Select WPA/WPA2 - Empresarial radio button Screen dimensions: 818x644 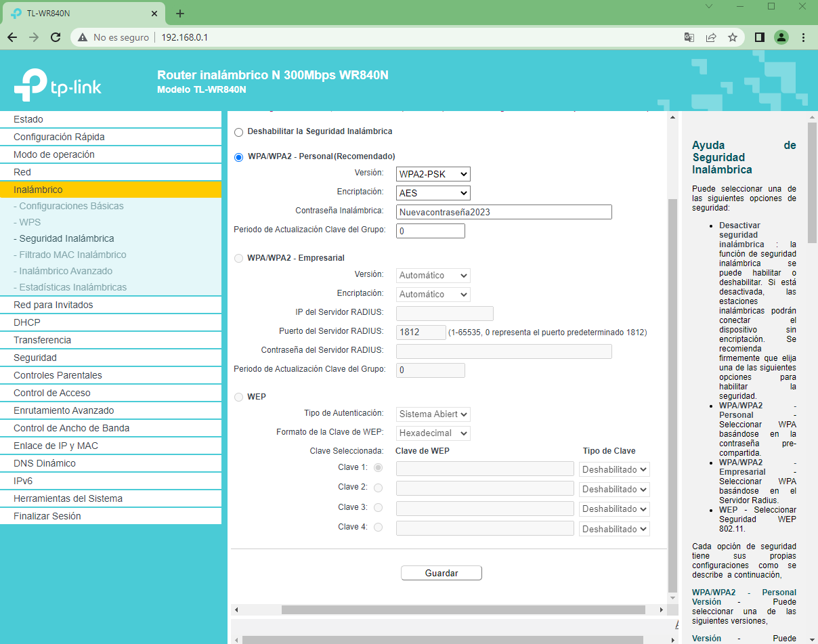click(238, 258)
